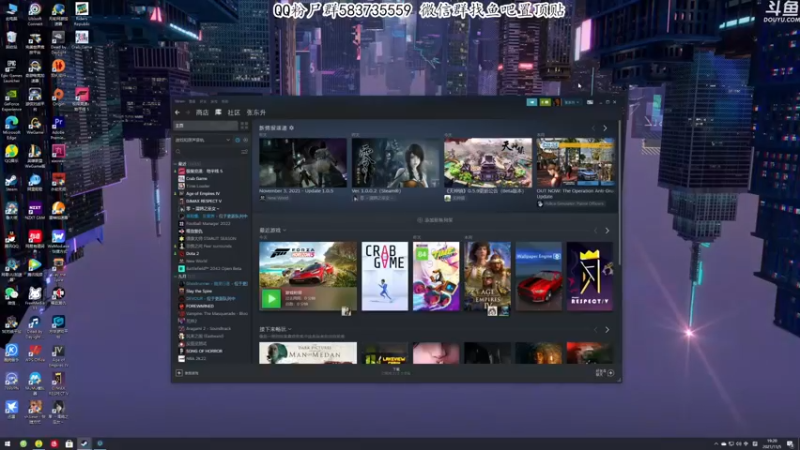Open the Ver. 1.0.0.2 news card
This screenshot has width=800, height=450.
[x=395, y=163]
